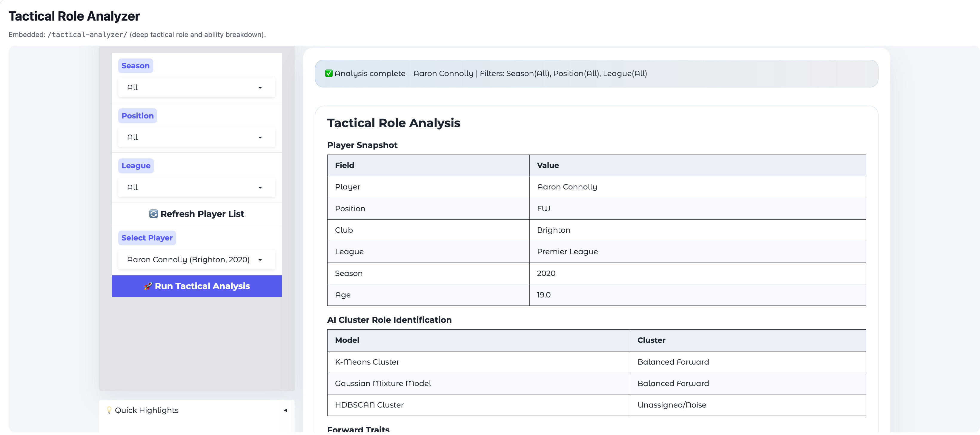Expand the Quick Highlights section arrow
980x435 pixels.
tap(285, 410)
